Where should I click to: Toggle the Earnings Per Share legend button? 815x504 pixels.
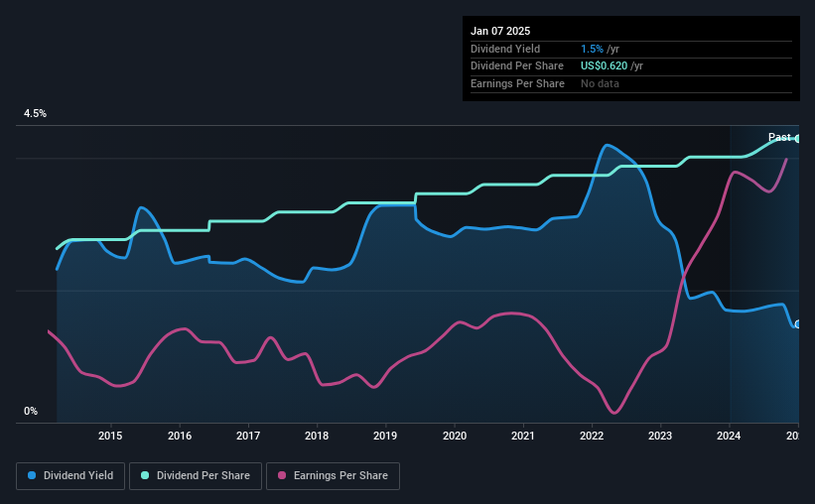(333, 476)
